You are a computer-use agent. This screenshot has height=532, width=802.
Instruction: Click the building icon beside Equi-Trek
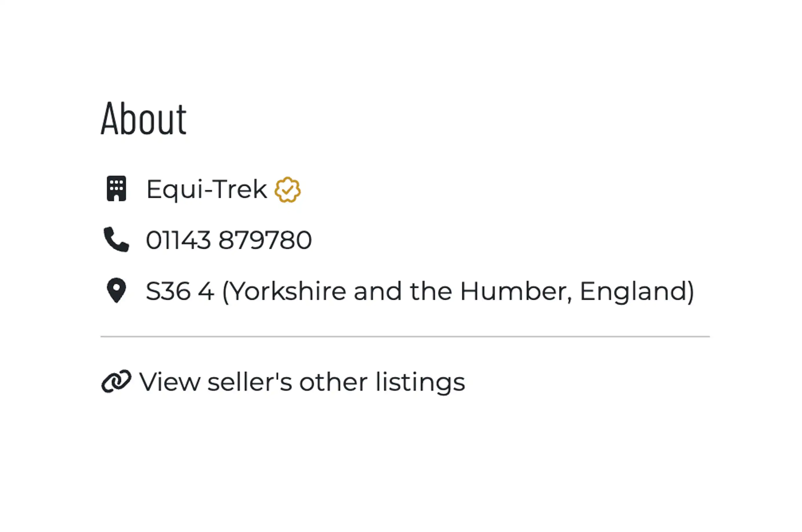116,189
